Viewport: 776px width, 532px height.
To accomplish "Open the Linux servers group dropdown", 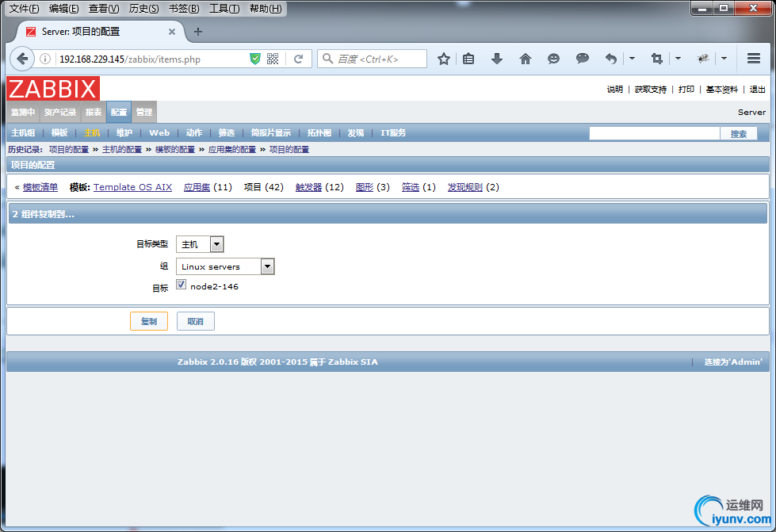I will [x=225, y=266].
